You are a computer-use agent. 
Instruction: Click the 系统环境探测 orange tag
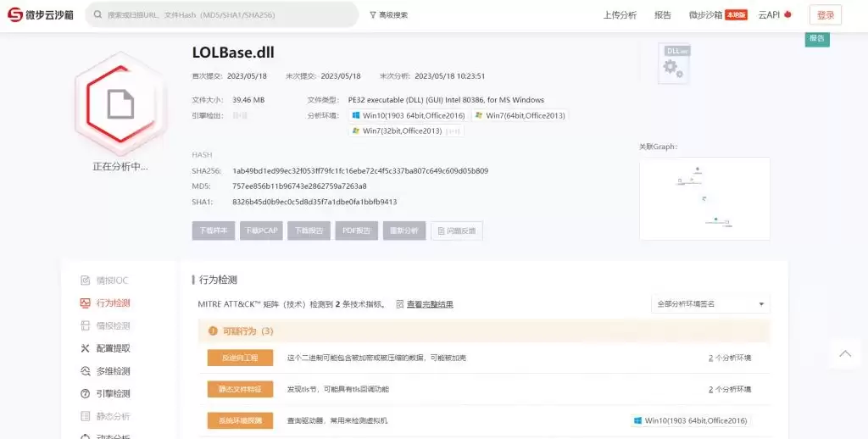[x=240, y=420]
